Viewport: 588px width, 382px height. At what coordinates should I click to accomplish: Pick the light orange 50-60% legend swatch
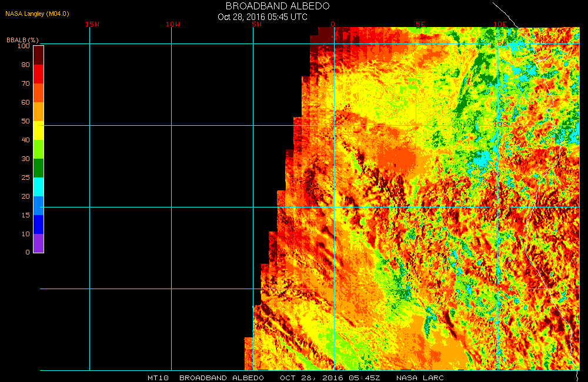coord(38,112)
